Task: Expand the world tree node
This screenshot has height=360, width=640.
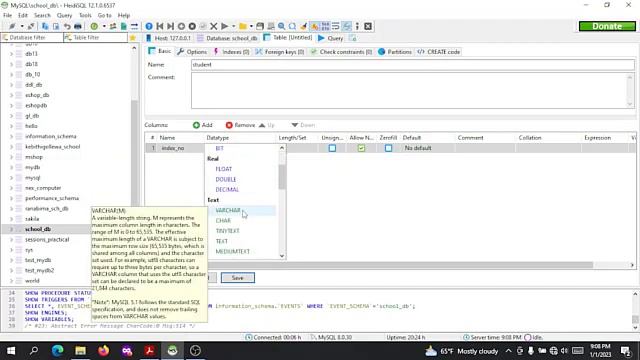Action: click(11, 281)
